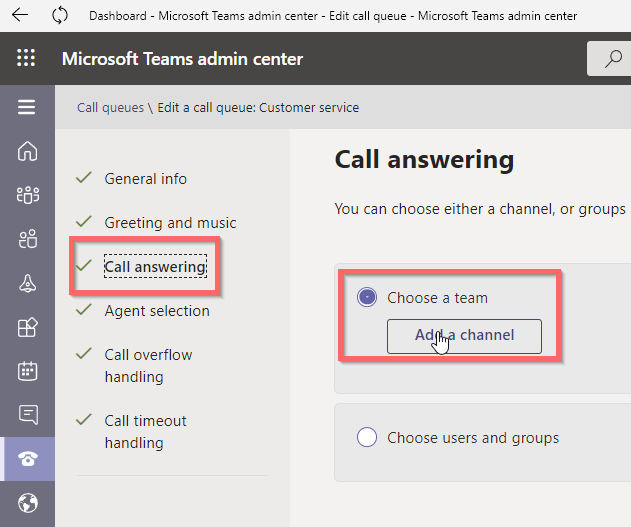631x527 pixels.
Task: Switch to Greeting and music step
Action: click(170, 222)
